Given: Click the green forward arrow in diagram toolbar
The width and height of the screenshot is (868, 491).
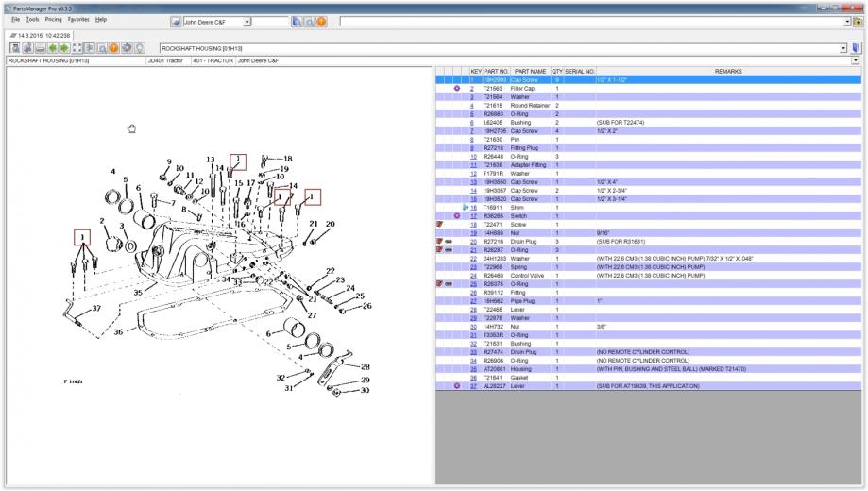Looking at the screenshot, I should (63, 47).
